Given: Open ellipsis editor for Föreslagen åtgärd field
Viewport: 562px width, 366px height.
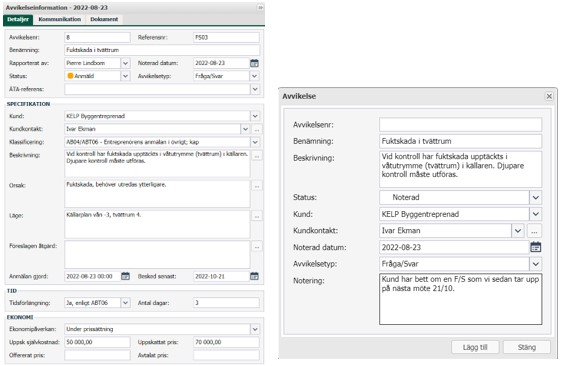Looking at the screenshot, I should tap(257, 247).
